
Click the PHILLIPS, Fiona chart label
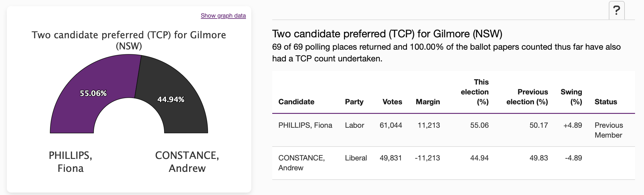pos(70,162)
